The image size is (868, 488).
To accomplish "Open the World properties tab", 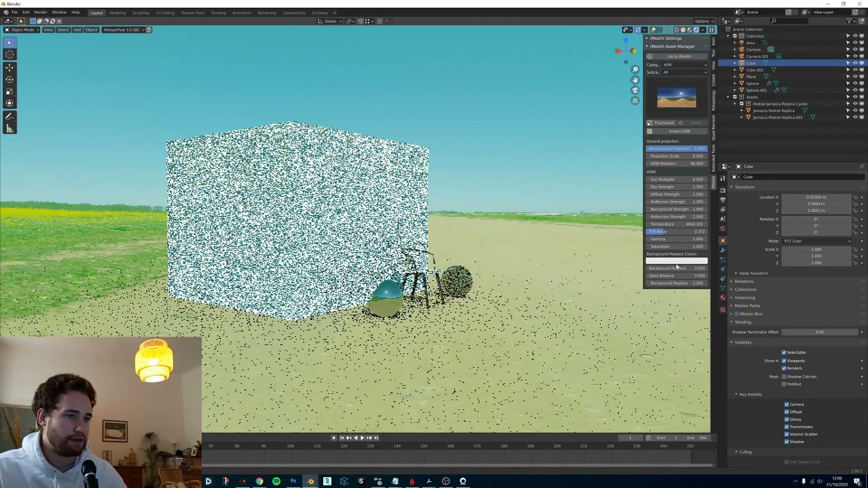I will coord(723,229).
